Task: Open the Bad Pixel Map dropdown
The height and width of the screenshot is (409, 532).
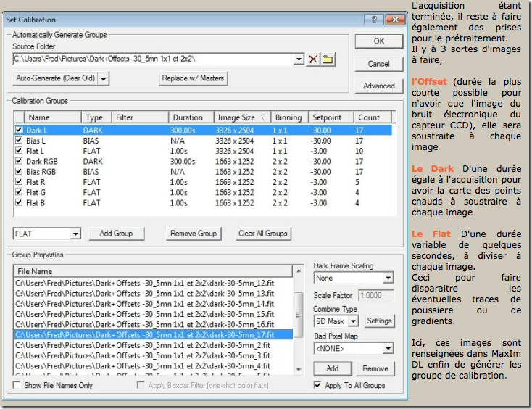Action: click(388, 348)
